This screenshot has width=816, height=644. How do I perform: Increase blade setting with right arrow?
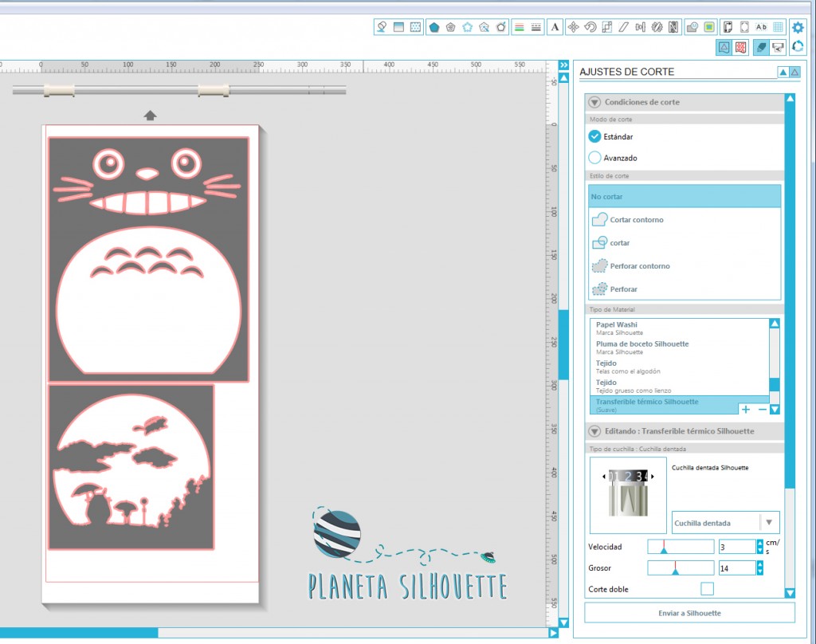[653, 477]
